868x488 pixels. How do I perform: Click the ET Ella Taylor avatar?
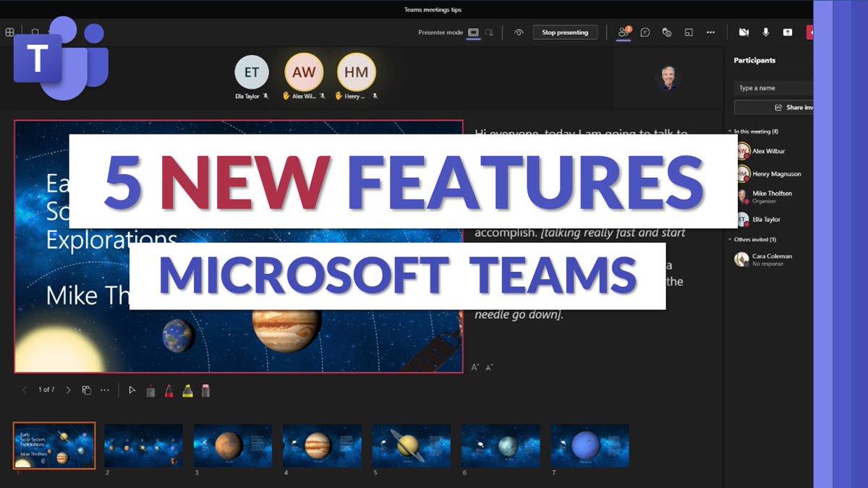coord(252,72)
